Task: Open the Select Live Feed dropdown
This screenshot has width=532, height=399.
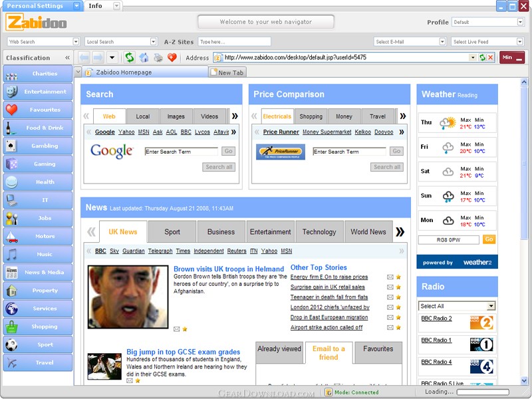Action: [520, 41]
